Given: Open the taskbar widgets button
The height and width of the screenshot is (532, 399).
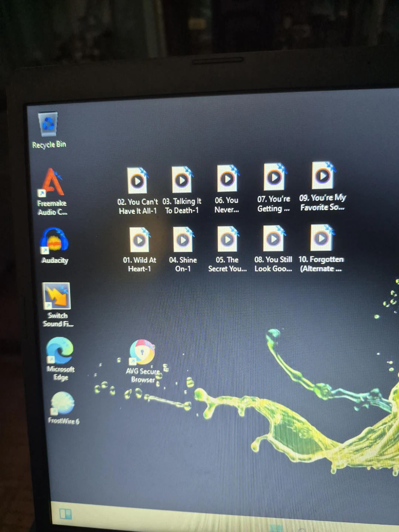Looking at the screenshot, I should [x=65, y=514].
